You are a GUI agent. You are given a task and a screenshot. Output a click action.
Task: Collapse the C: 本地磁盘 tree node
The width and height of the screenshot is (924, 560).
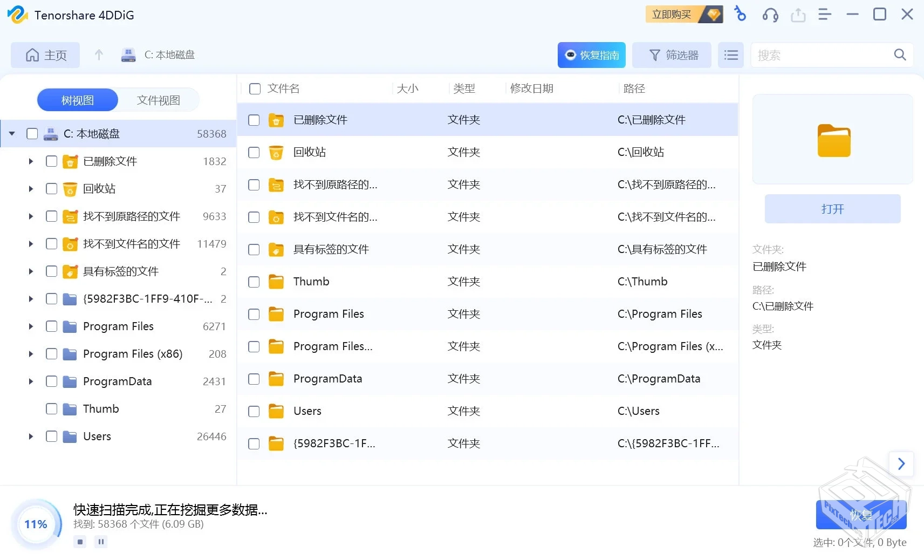(x=11, y=133)
